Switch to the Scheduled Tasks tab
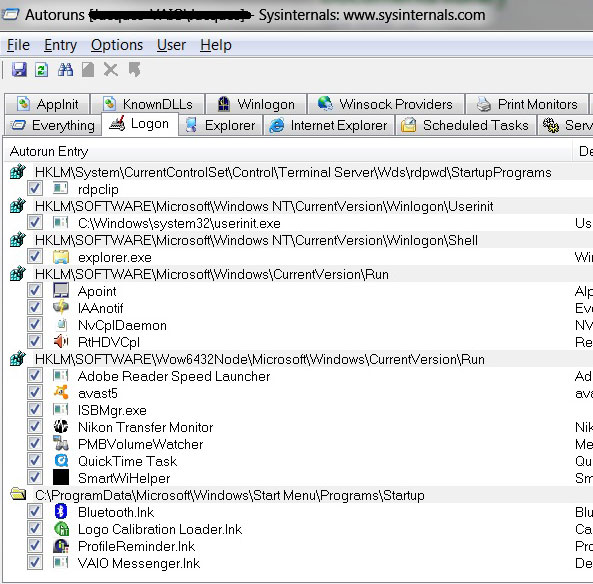The width and height of the screenshot is (593, 584). (466, 125)
